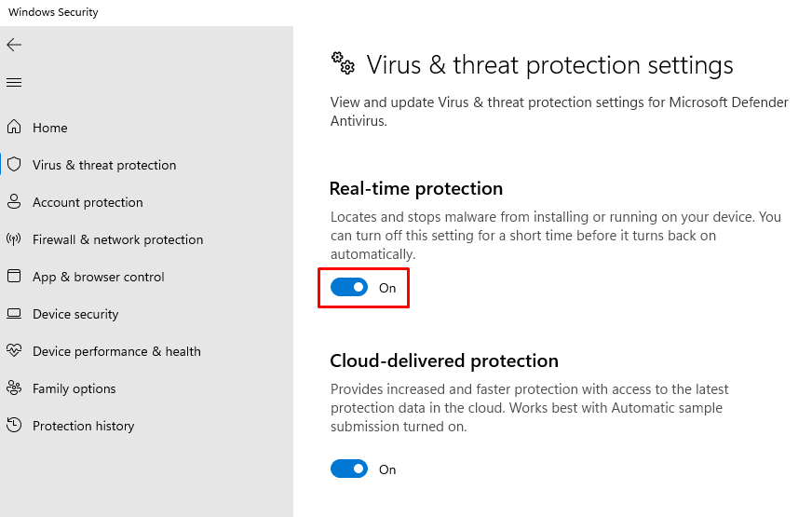Image resolution: width=812 pixels, height=517 pixels.
Task: Click the back arrow icon
Action: point(14,45)
